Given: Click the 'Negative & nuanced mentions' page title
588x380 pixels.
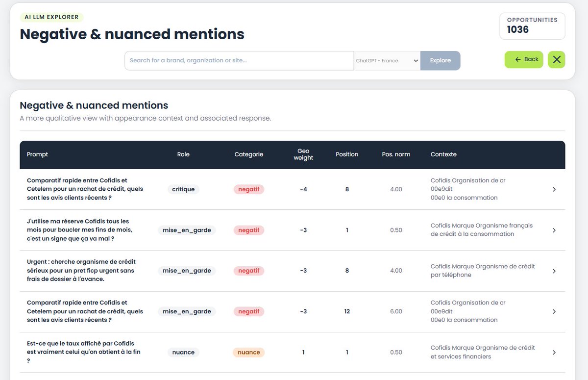Looking at the screenshot, I should coord(132,34).
